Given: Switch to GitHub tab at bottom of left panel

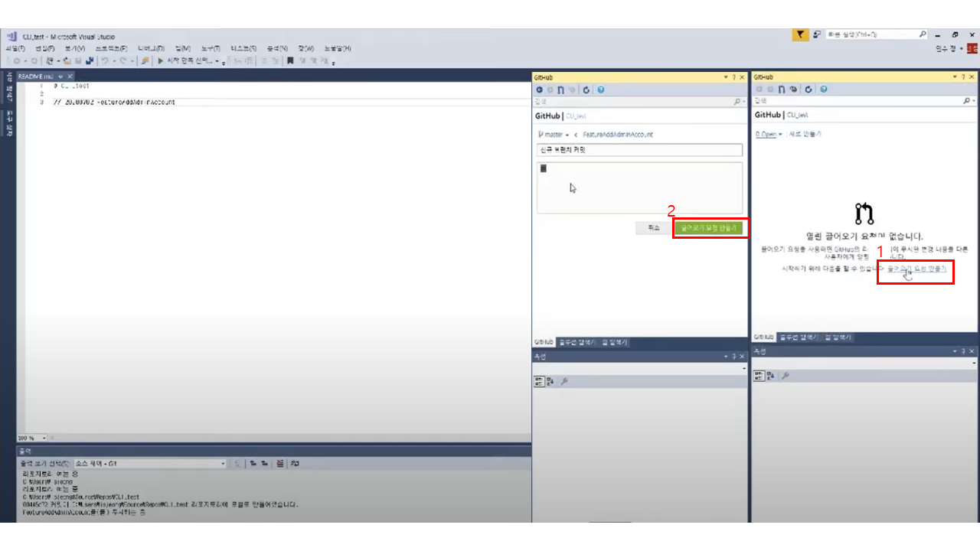Looking at the screenshot, I should (x=544, y=342).
